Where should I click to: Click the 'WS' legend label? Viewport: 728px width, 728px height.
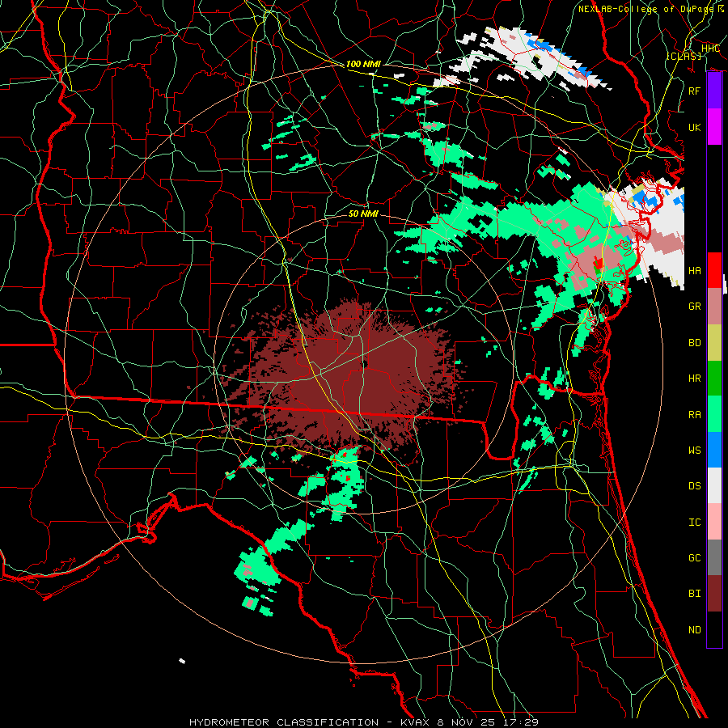694,450
